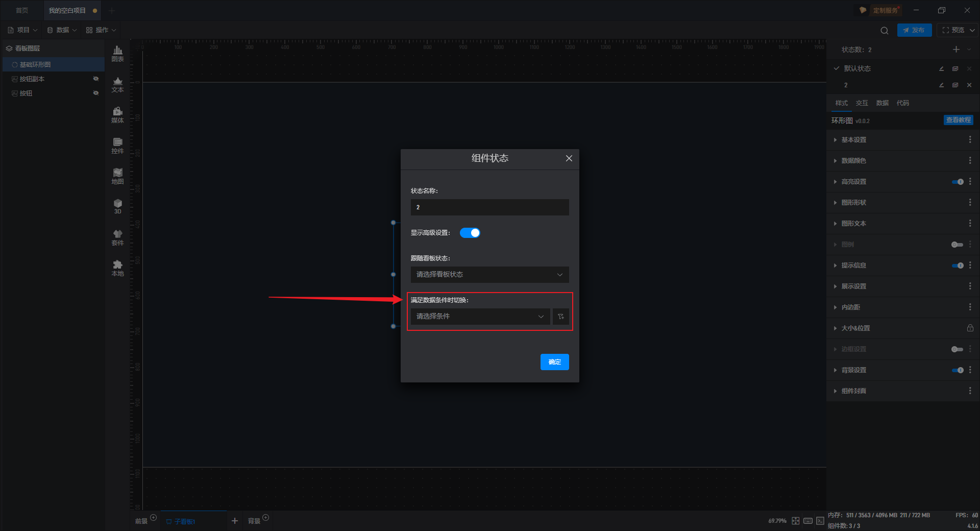The height and width of the screenshot is (531, 980).
Task: Switch to the 数据 tab in the properties panel
Action: [883, 103]
